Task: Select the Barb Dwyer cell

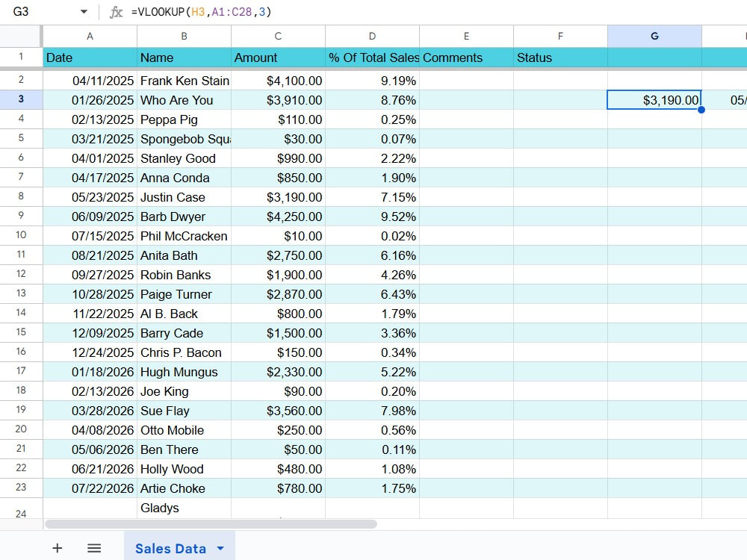Action: click(x=184, y=217)
